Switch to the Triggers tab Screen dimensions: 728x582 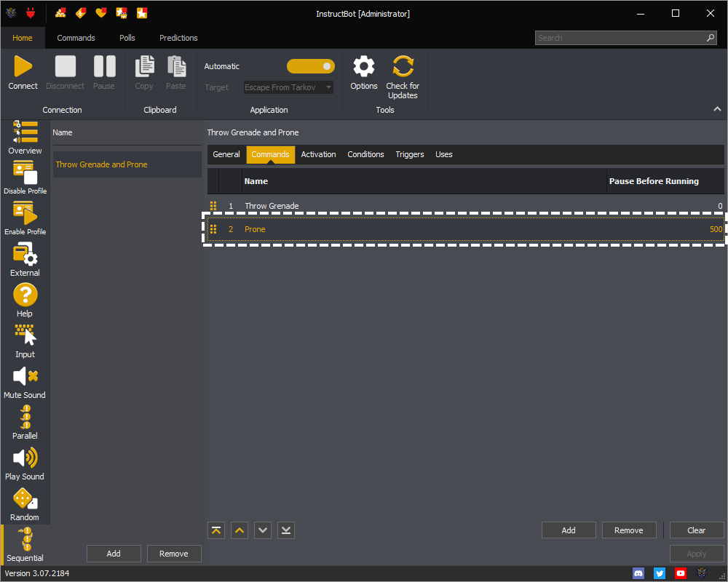click(410, 154)
